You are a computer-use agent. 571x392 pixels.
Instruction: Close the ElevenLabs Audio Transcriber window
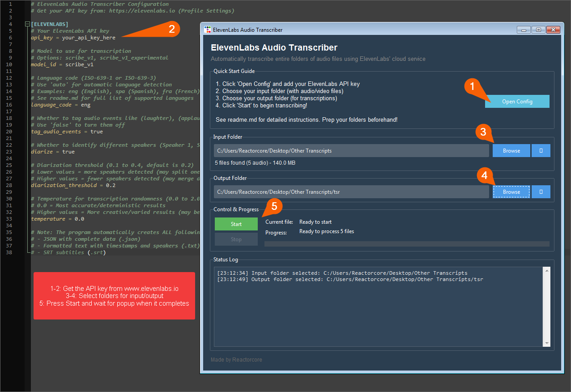[553, 30]
